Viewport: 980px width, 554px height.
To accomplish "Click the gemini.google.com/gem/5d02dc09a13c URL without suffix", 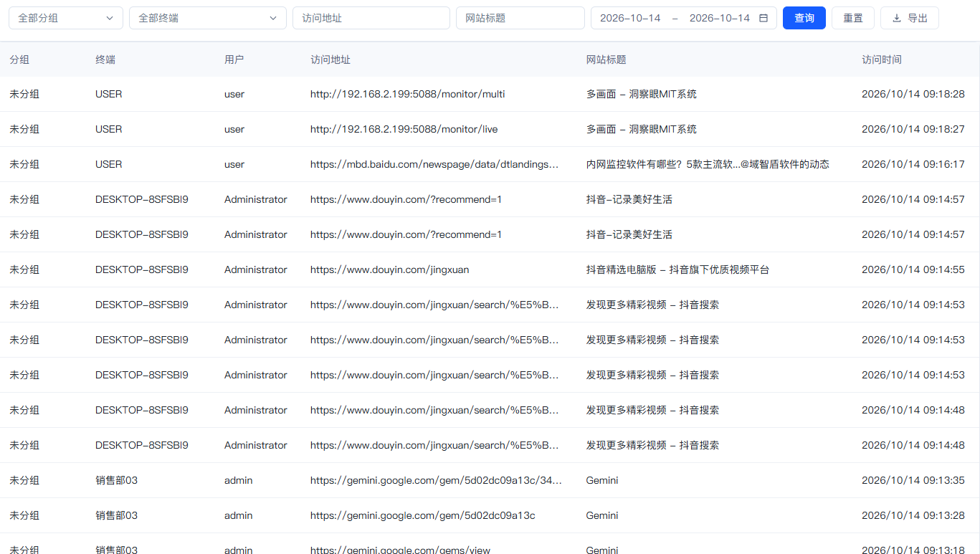I will 423,515.
